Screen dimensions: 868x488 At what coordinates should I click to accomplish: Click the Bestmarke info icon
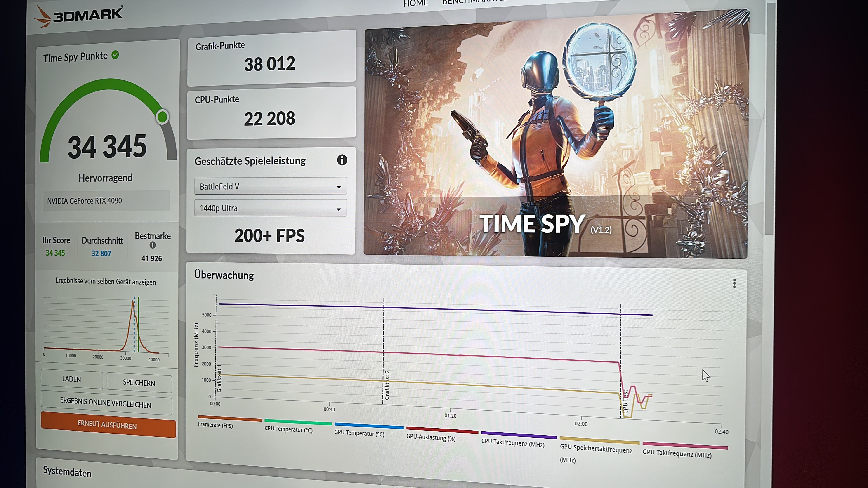pyautogui.click(x=152, y=245)
